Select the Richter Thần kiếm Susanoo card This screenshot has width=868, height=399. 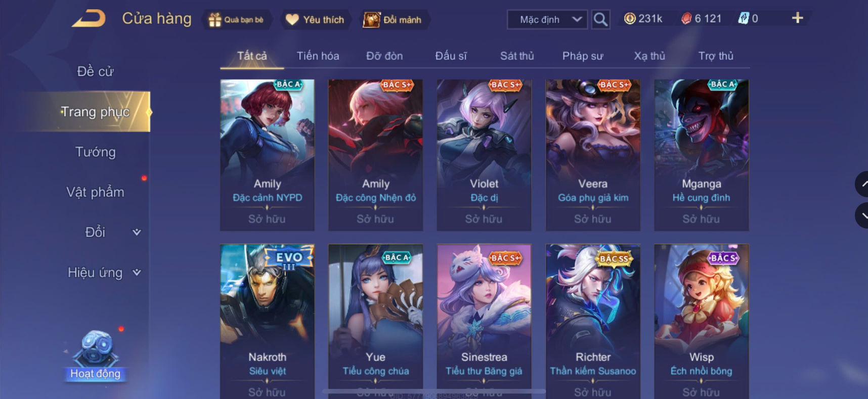tap(593, 322)
